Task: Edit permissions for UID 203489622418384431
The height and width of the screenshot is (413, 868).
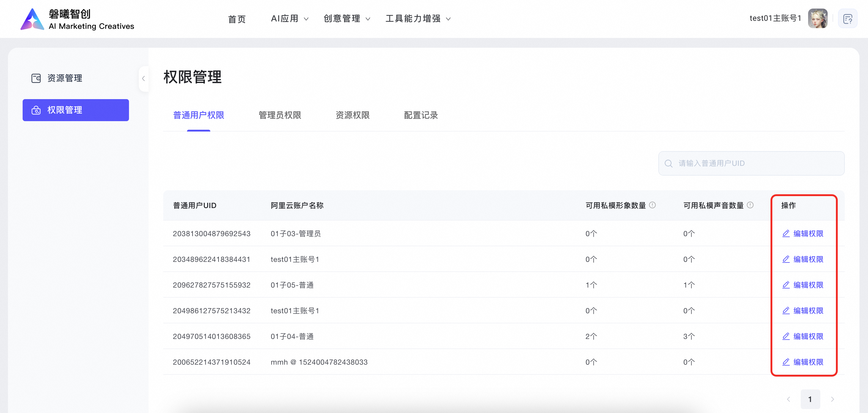Action: 802,259
